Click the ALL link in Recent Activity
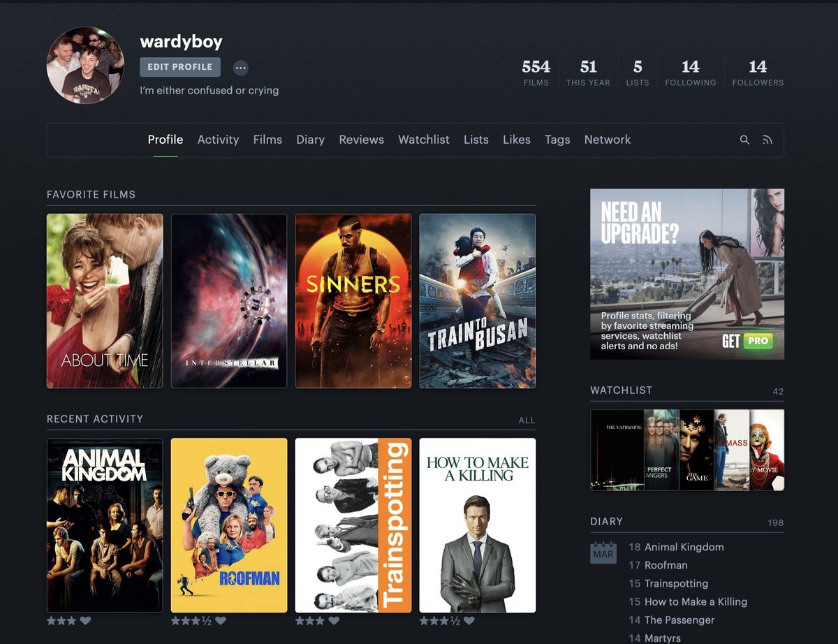This screenshot has height=644, width=838. pos(527,420)
